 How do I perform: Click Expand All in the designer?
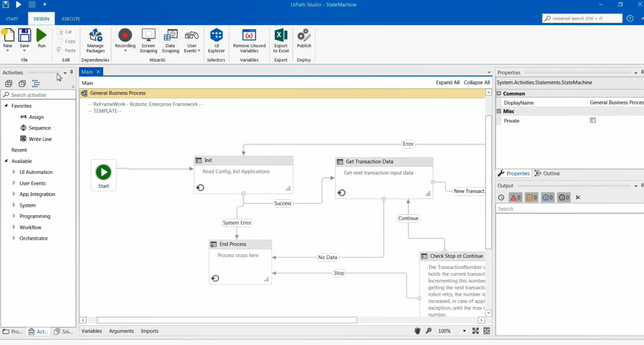(x=447, y=82)
